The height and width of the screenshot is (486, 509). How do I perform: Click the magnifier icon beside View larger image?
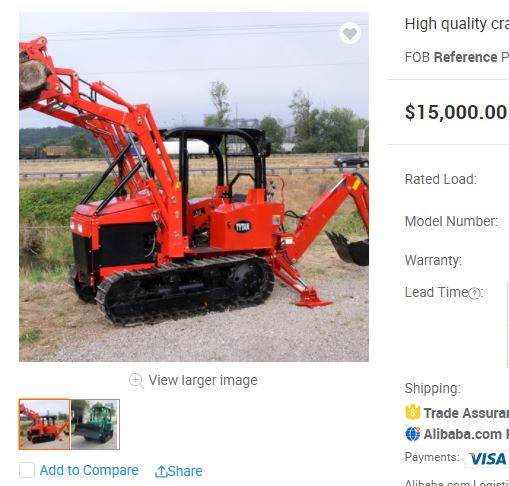point(136,381)
